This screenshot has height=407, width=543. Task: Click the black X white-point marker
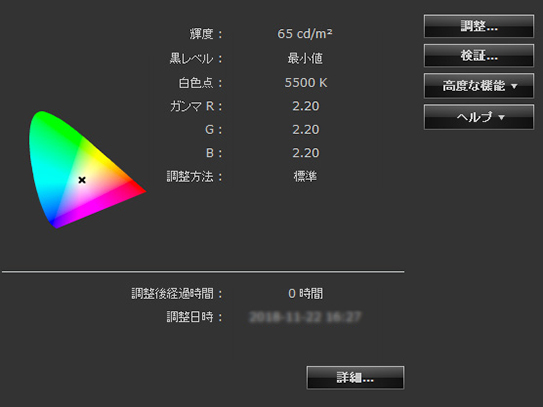pos(82,180)
